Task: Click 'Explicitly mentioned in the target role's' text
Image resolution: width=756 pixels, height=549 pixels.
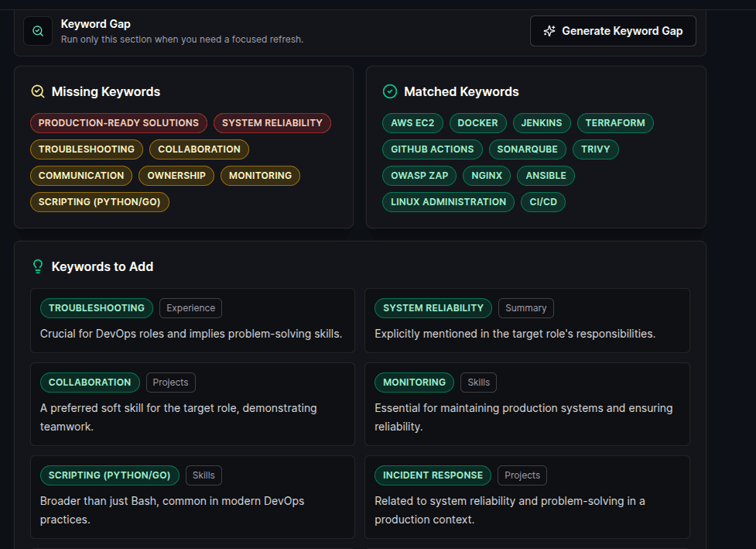Action: pos(515,334)
